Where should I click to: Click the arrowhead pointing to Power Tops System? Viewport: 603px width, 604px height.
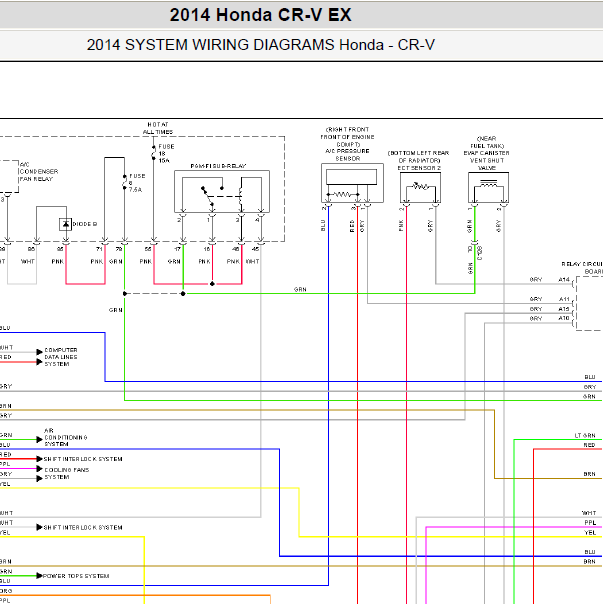(39, 575)
